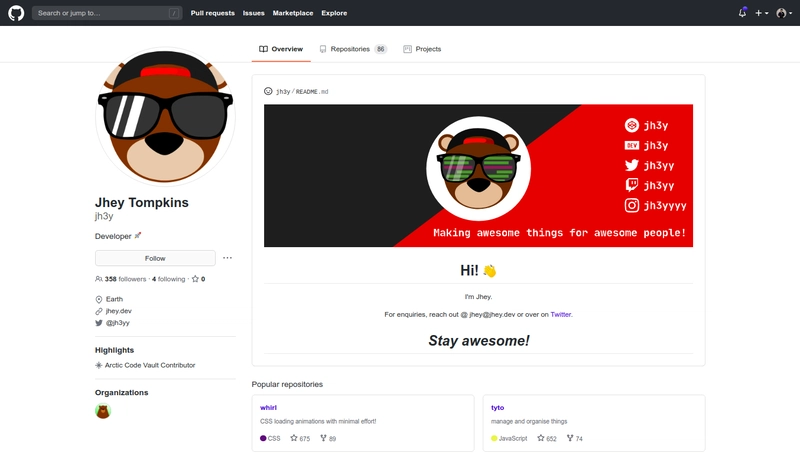The height and width of the screenshot is (453, 800).
Task: Follow Jhey Tompkins
Action: coord(155,258)
